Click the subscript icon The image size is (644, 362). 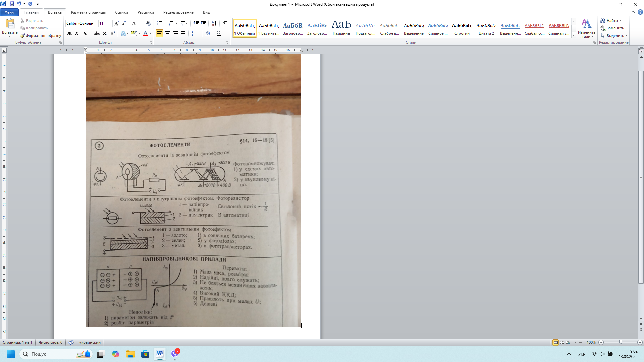105,33
